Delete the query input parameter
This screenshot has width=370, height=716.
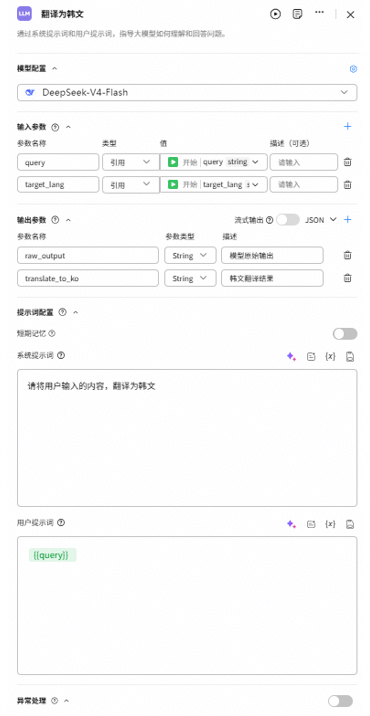tap(348, 162)
